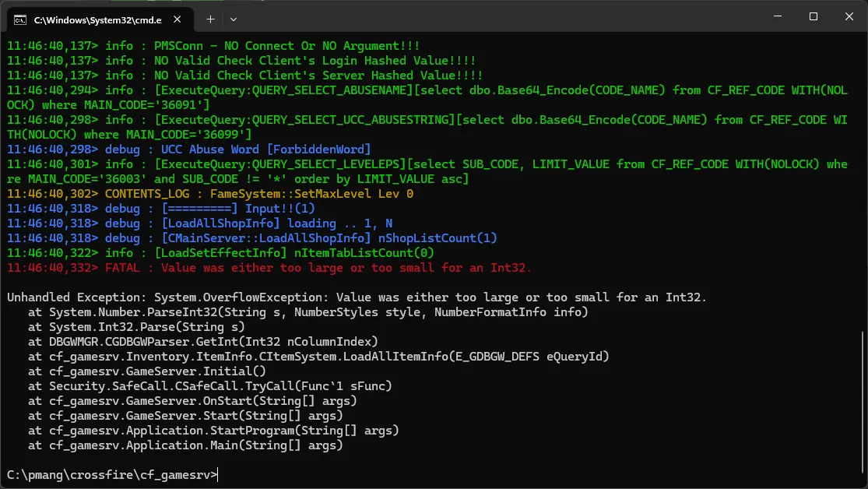
Task: Click the 'System.Number.ParseInt32' stack line
Action: [x=307, y=312]
